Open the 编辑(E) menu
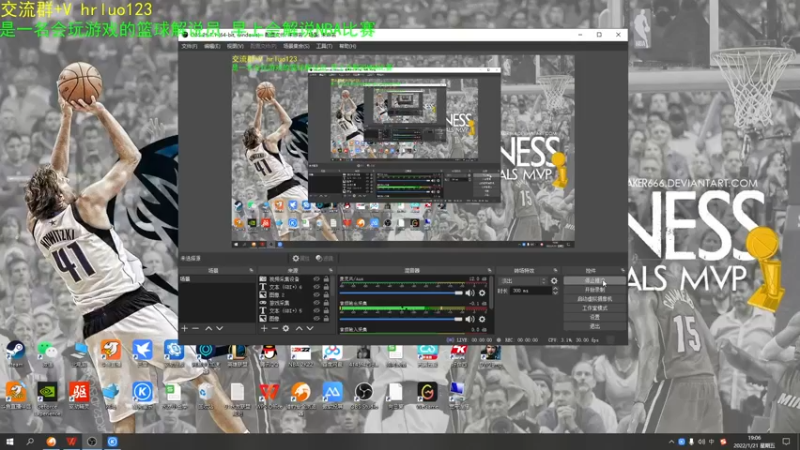The width and height of the screenshot is (800, 450). [x=212, y=46]
